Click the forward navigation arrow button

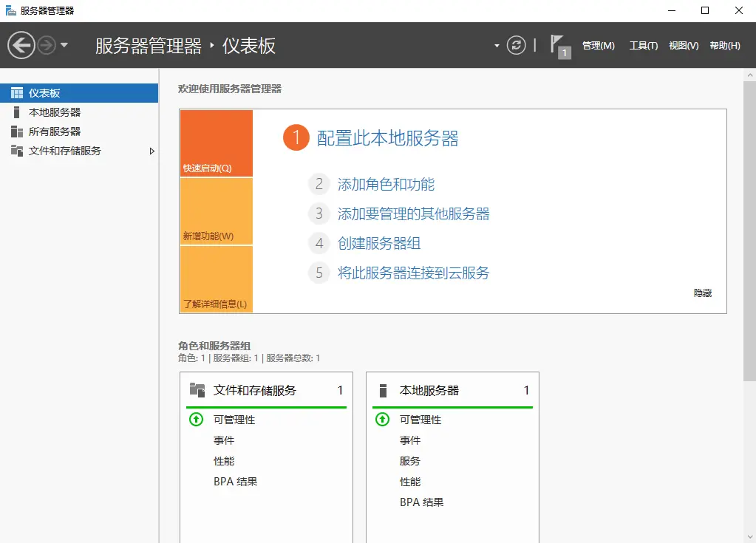pyautogui.click(x=47, y=45)
